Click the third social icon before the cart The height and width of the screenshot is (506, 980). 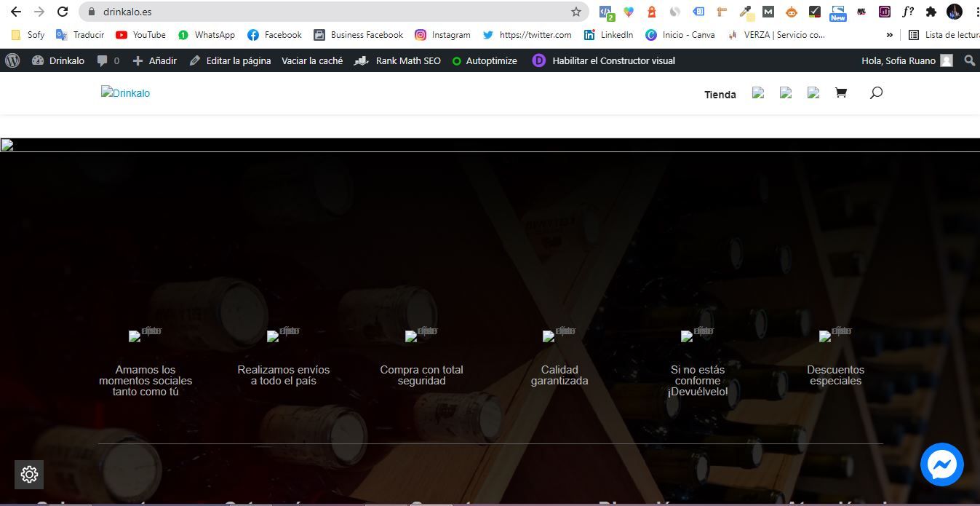(x=813, y=93)
